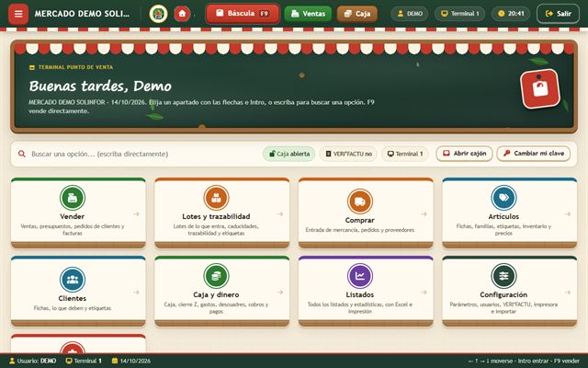Select the Comprar card title
Viewport: 588px width, 368px height.
pos(360,221)
